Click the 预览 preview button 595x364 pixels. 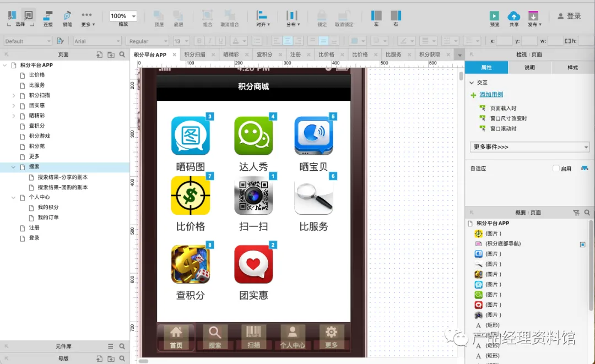[494, 18]
